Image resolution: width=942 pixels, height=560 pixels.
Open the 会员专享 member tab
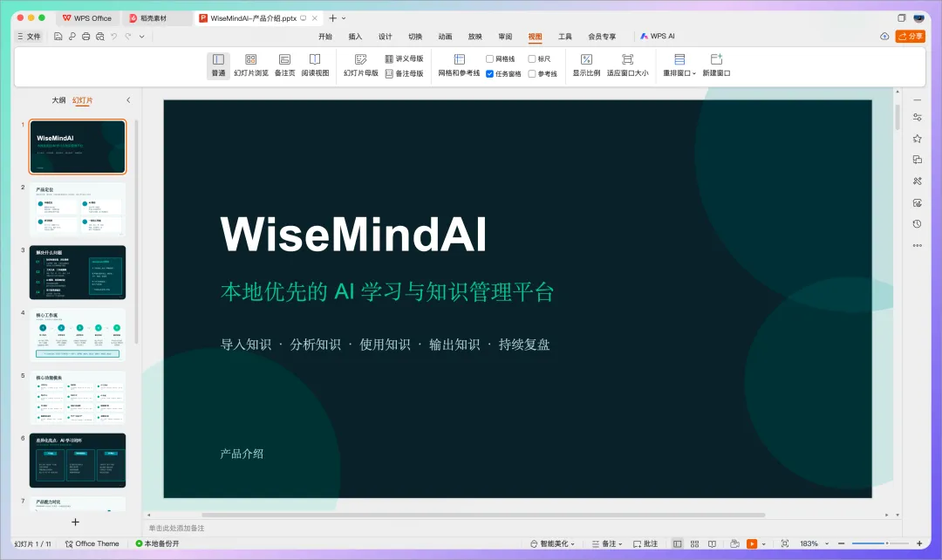click(602, 37)
